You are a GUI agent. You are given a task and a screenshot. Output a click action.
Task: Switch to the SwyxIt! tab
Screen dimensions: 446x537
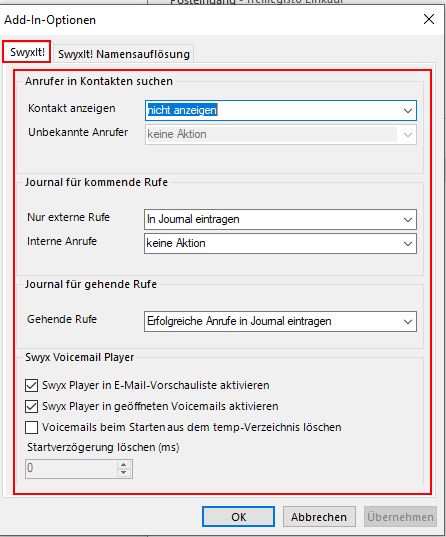pyautogui.click(x=27, y=52)
